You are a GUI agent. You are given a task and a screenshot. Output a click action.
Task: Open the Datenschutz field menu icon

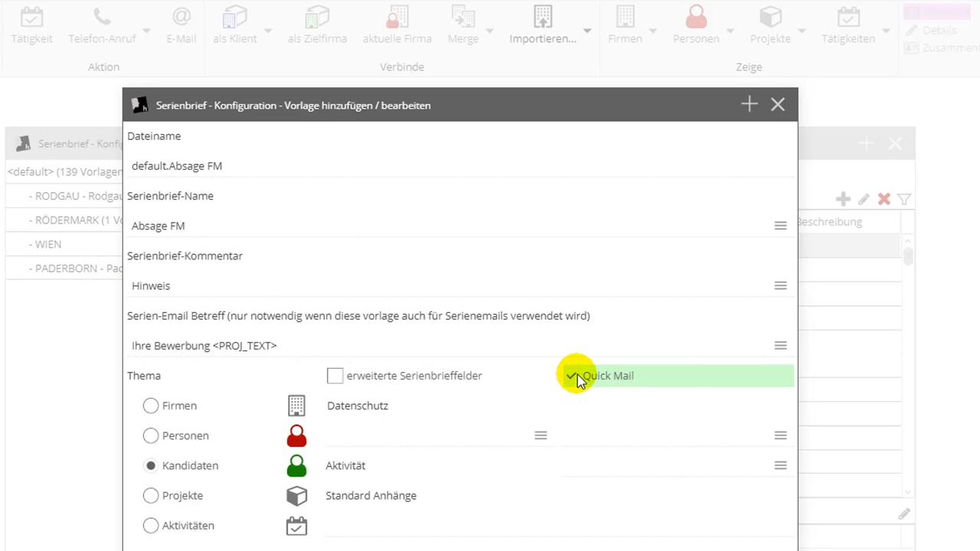pos(541,435)
